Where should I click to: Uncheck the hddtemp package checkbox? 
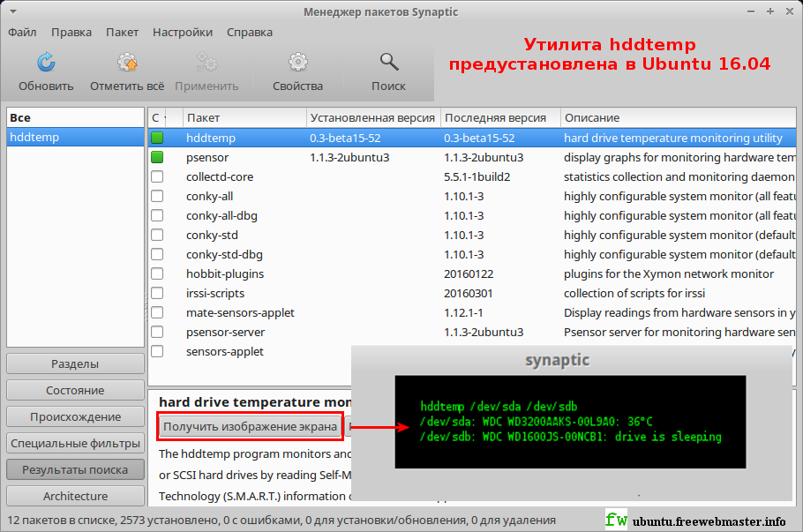[x=157, y=138]
